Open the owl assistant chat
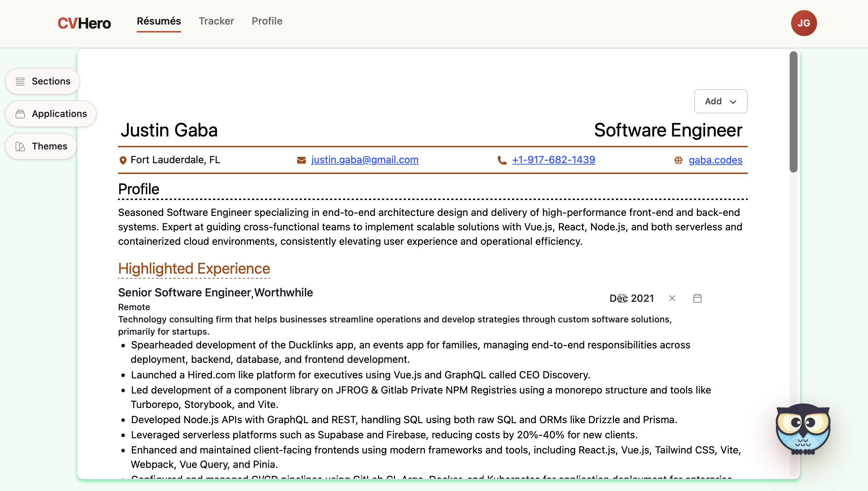This screenshot has width=868, height=491. (803, 429)
